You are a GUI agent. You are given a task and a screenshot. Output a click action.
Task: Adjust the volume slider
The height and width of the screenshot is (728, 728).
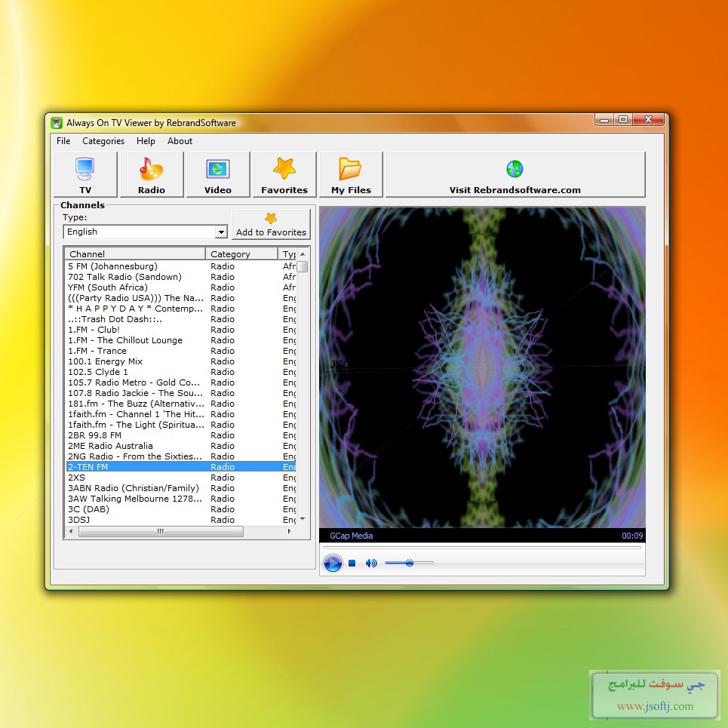410,564
